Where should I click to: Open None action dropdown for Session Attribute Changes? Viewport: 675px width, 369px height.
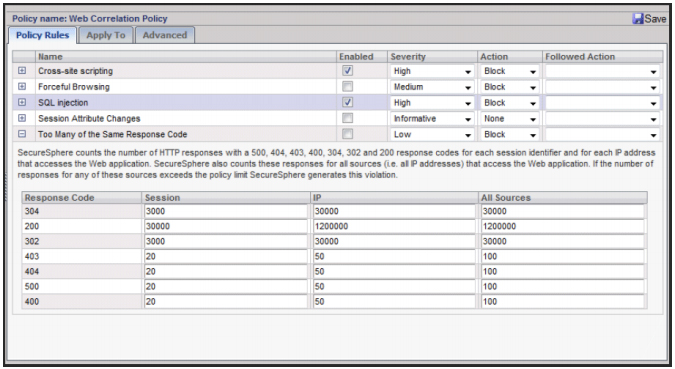click(509, 119)
